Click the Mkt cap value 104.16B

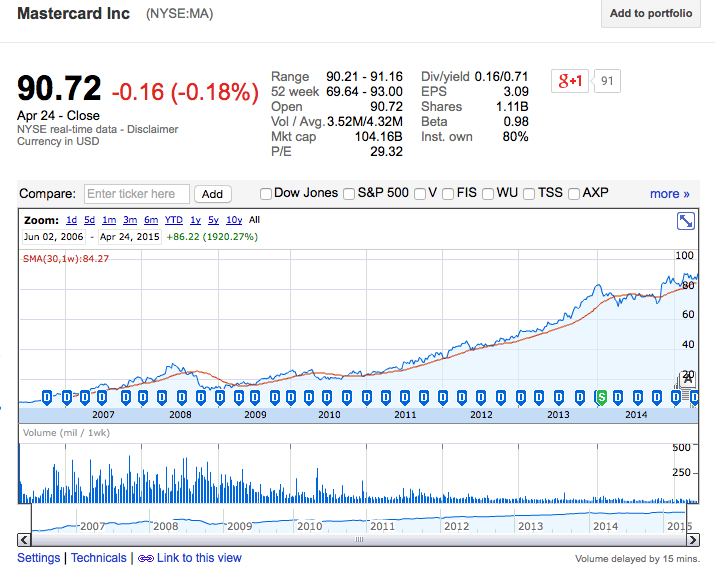(x=378, y=136)
